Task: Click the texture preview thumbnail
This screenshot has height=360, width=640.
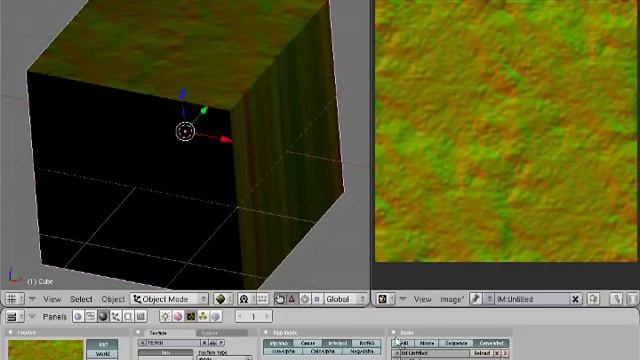Action: click(x=46, y=350)
